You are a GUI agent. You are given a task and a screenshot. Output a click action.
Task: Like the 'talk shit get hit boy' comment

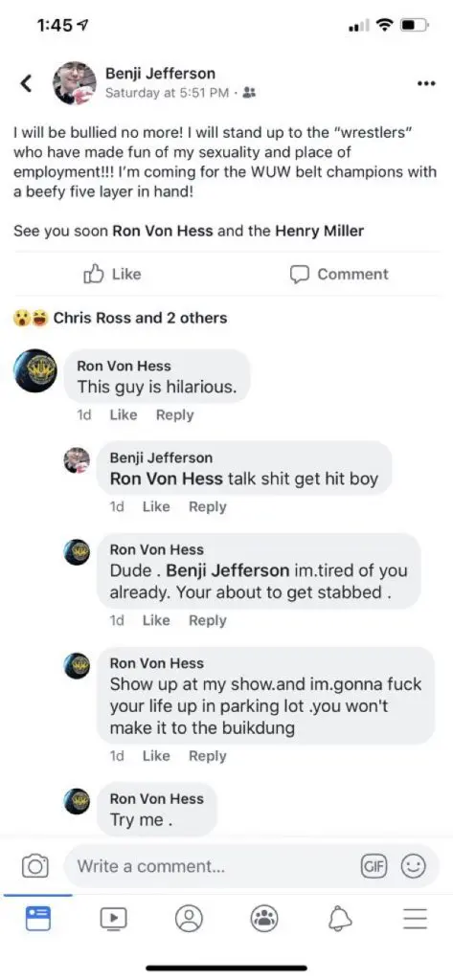tap(156, 507)
